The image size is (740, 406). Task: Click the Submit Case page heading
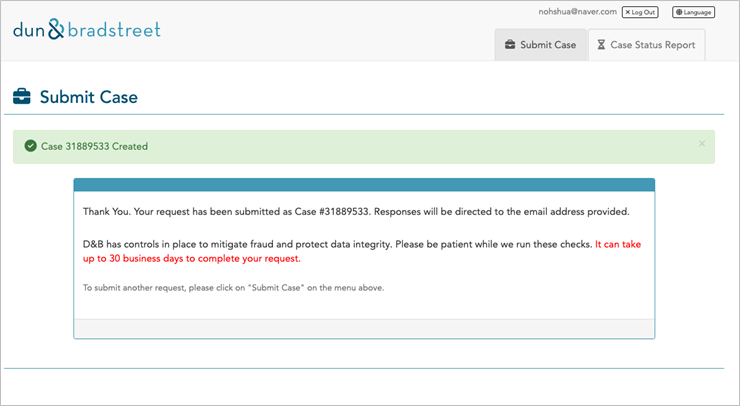(x=89, y=97)
